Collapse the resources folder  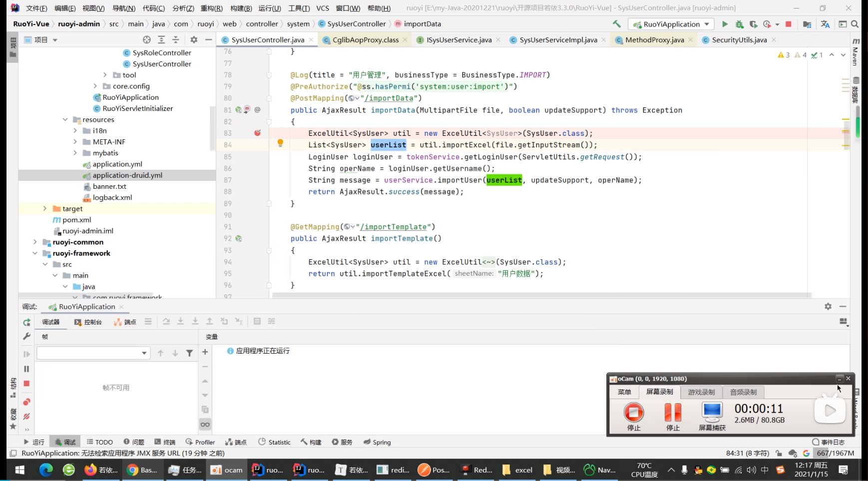coord(65,119)
